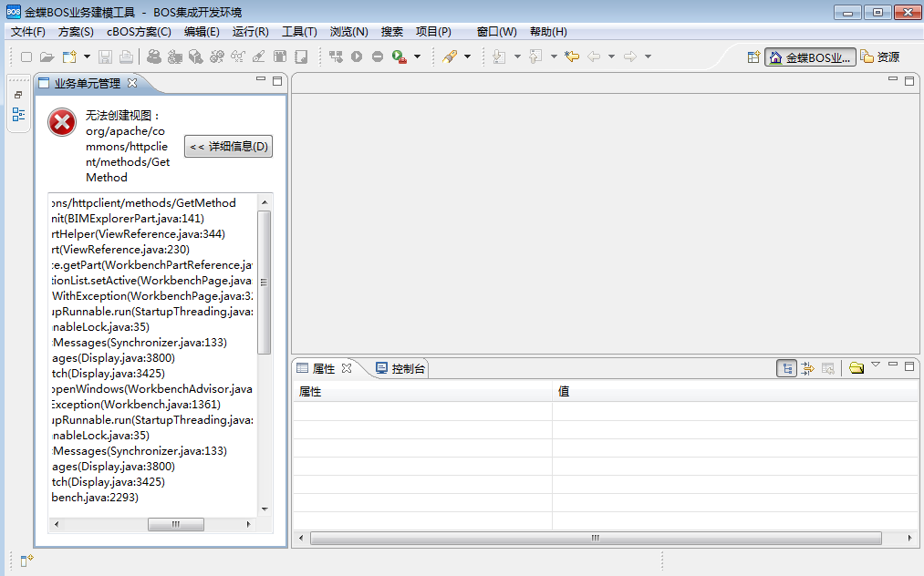Open the 搜索 menu
The width and height of the screenshot is (924, 576).
392,32
